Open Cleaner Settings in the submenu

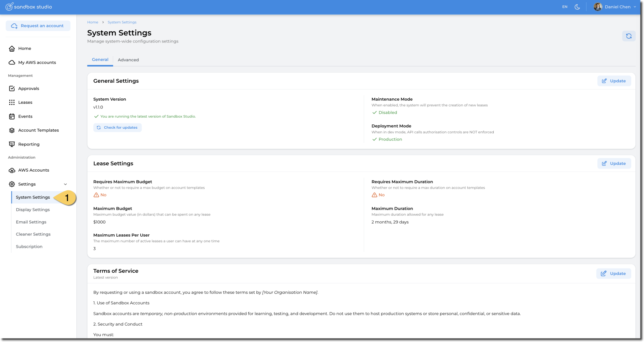pyautogui.click(x=33, y=234)
